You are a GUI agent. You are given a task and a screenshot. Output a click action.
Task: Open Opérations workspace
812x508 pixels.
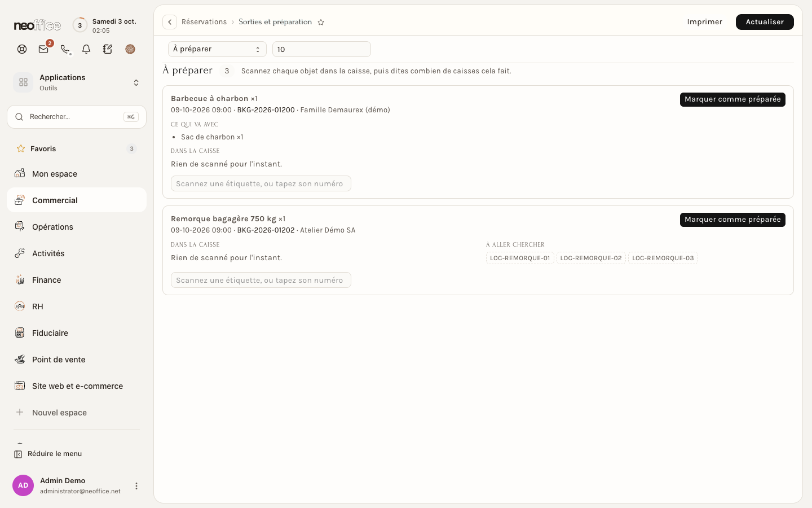77,227
